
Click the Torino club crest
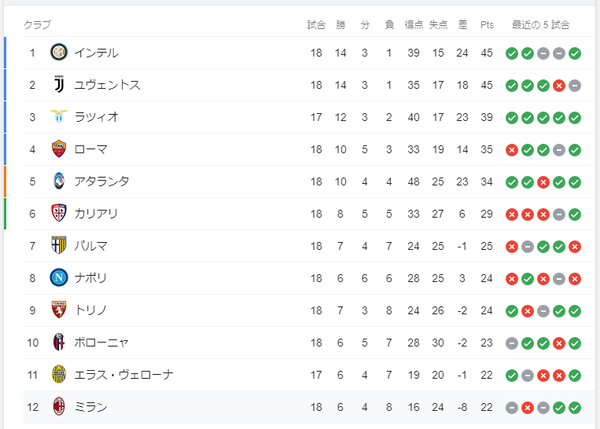tap(59, 310)
